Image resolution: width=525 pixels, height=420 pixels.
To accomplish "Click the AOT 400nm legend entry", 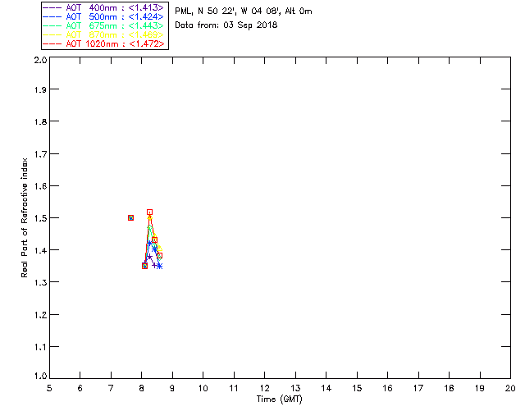I will pos(103,7).
